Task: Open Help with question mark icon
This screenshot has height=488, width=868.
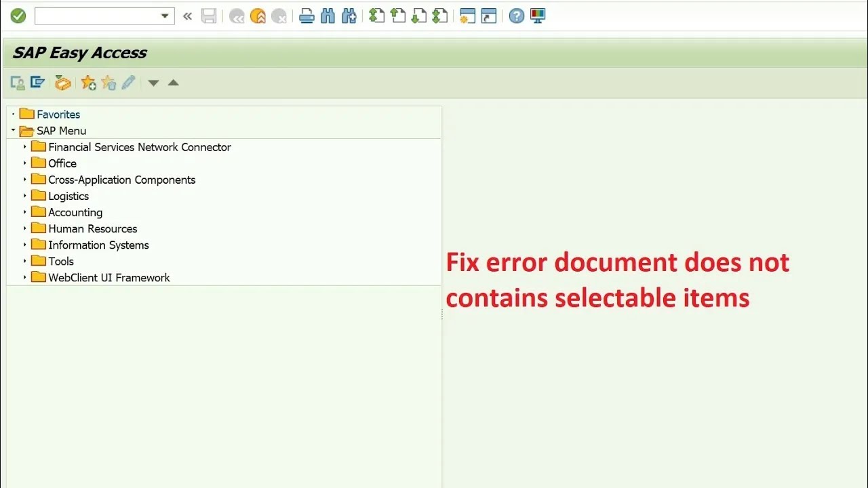Action: 517,16
